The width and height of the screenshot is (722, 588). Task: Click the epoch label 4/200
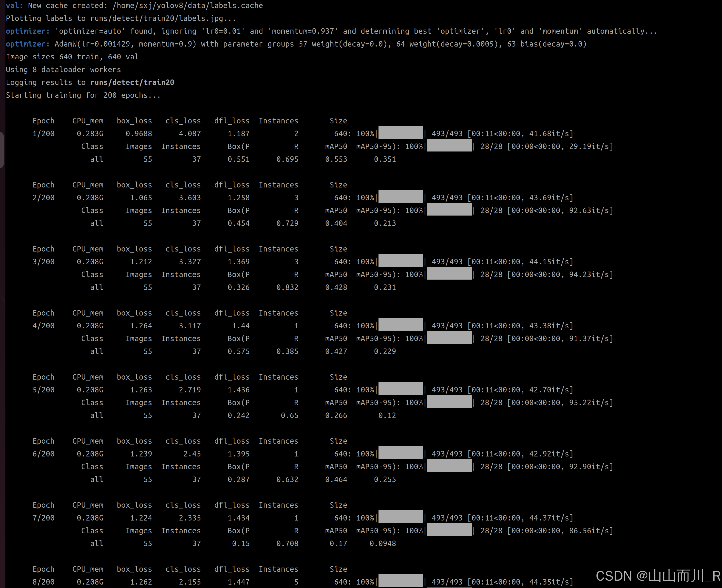coord(43,326)
